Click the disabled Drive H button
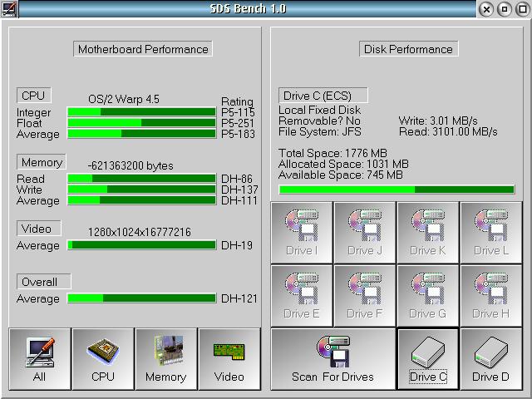532x399 pixels. click(490, 295)
